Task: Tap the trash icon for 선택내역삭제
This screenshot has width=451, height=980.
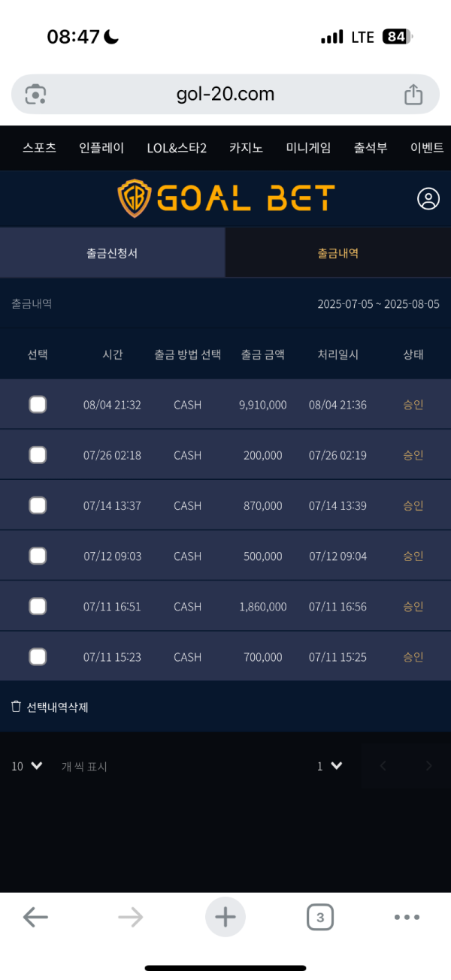Action: click(17, 707)
